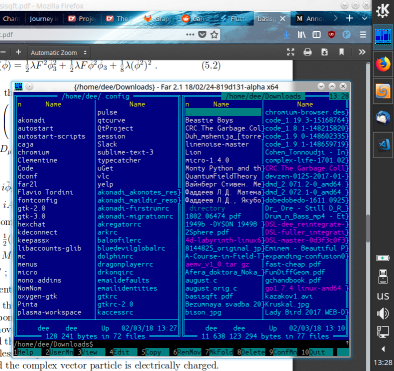This screenshot has height=371, width=394.
Task: Select Beastie Boys folder entry
Action: (209, 120)
